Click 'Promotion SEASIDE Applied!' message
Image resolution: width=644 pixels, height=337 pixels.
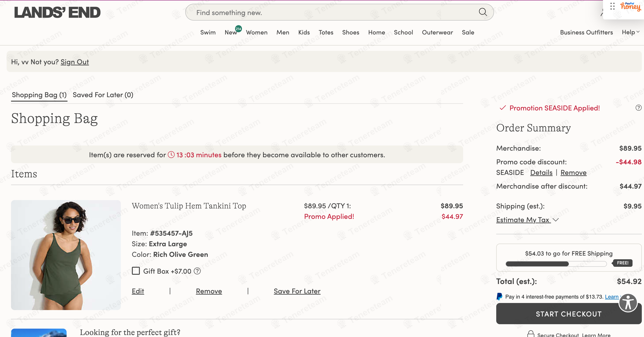pos(554,108)
